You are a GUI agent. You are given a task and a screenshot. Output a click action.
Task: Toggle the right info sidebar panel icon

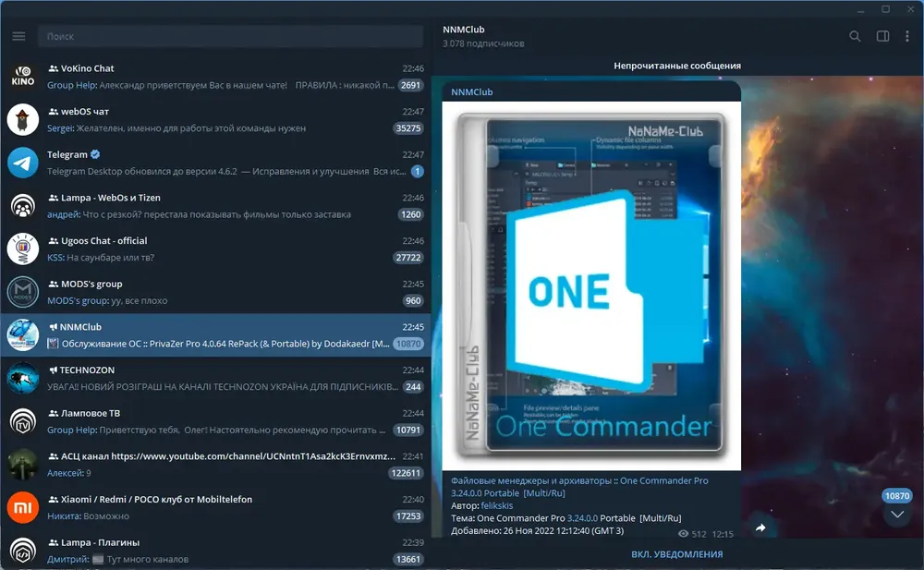[x=882, y=37]
